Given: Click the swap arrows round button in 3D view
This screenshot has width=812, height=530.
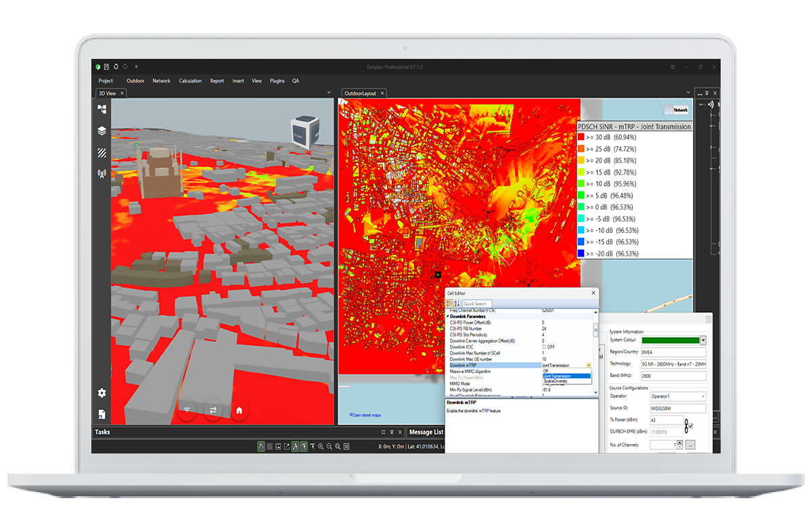Looking at the screenshot, I should [212, 410].
